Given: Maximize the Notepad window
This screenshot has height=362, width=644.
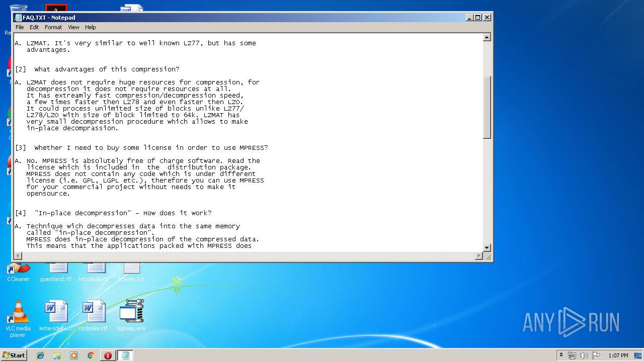Looking at the screenshot, I should coord(478,18).
